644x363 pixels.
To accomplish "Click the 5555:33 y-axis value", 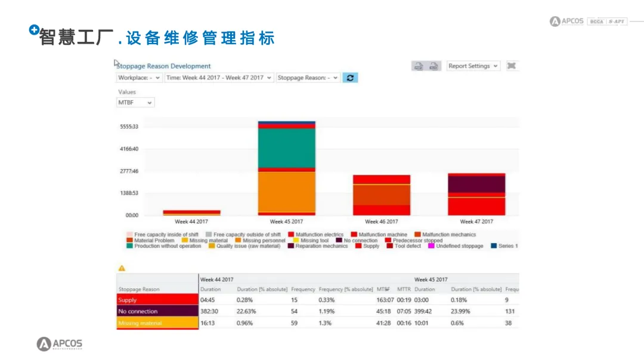I will pyautogui.click(x=129, y=126).
